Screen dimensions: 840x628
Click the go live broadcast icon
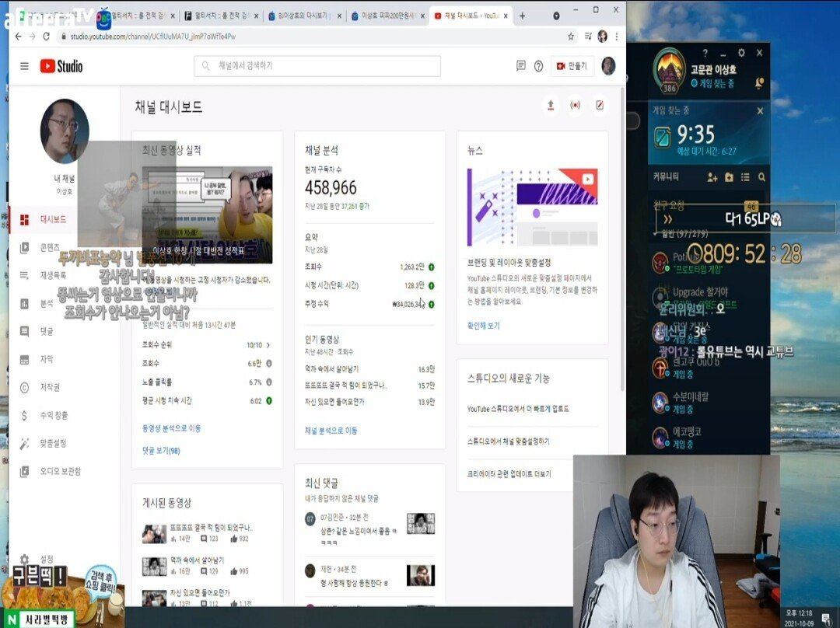(x=576, y=105)
